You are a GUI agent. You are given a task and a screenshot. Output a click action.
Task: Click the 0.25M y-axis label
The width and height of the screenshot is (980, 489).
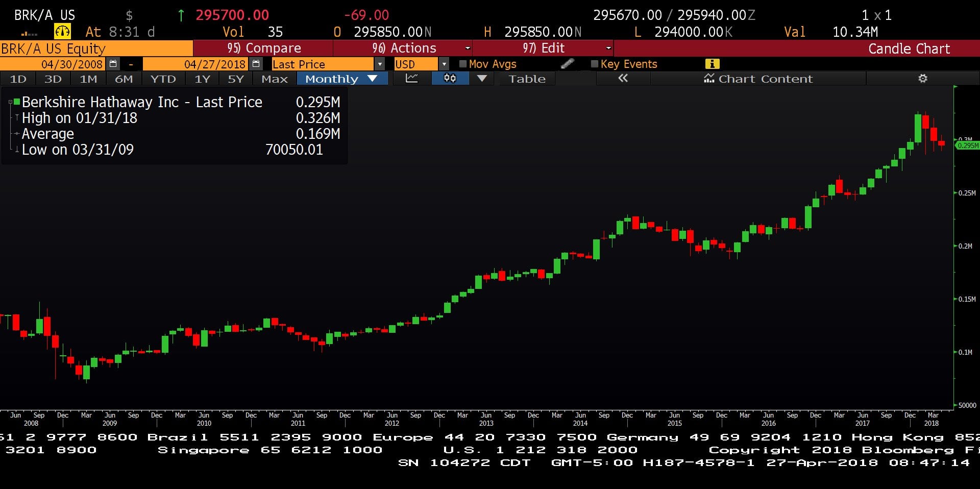(967, 193)
